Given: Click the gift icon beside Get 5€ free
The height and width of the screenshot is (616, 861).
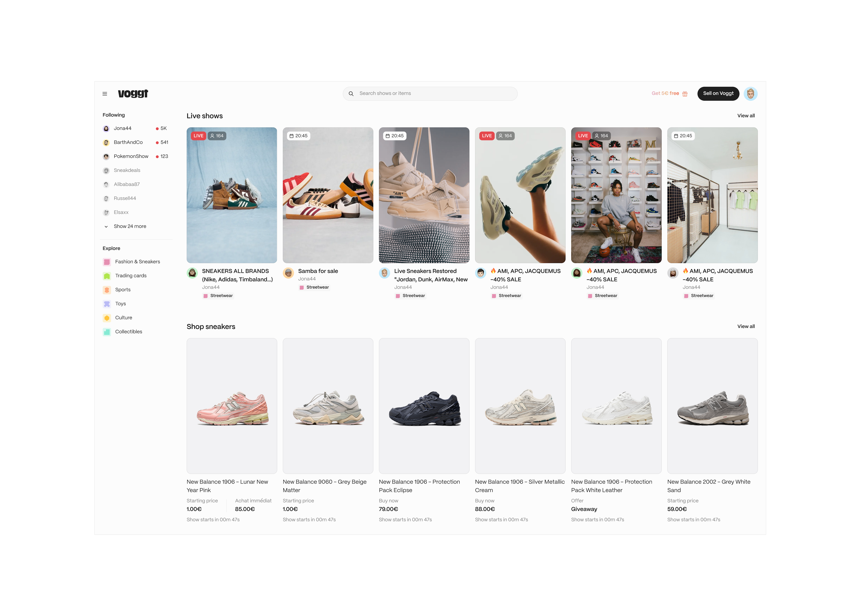Looking at the screenshot, I should click(685, 94).
